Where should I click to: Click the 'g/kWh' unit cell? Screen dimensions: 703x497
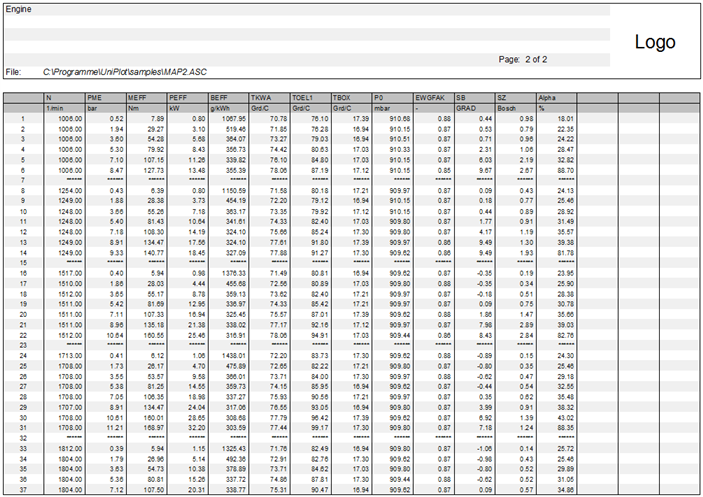(x=229, y=108)
